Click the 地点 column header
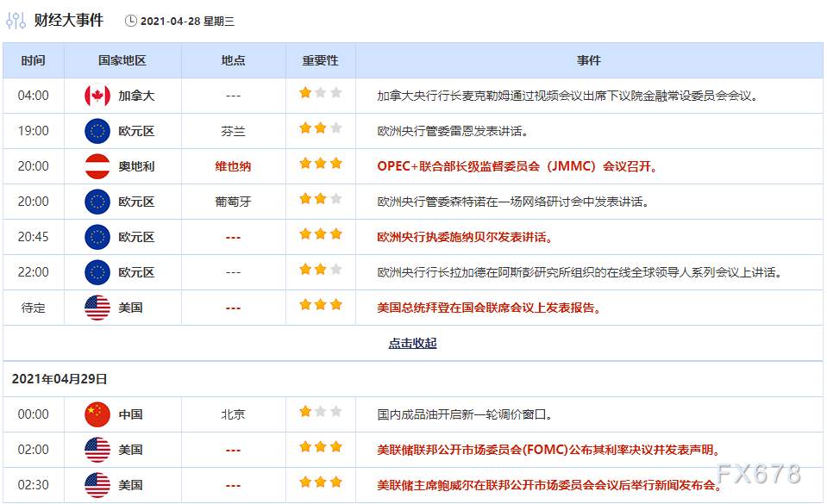The width and height of the screenshot is (827, 504). [x=233, y=60]
